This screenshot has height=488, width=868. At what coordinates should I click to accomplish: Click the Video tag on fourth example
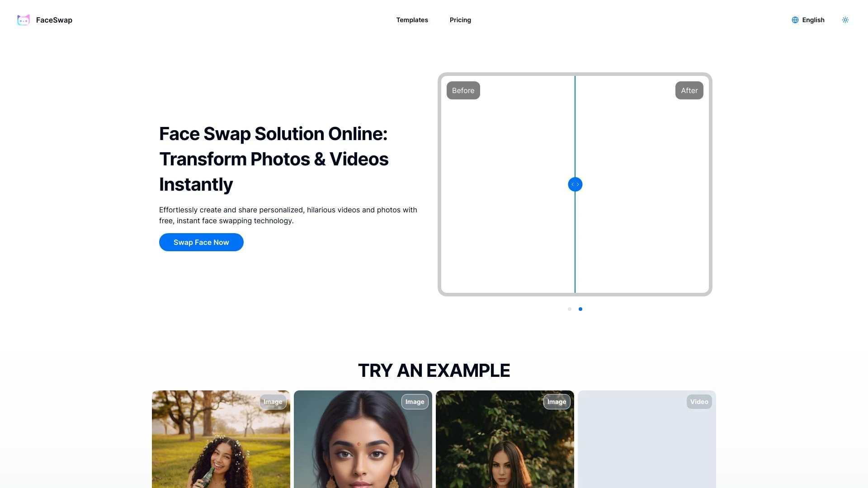[699, 402]
